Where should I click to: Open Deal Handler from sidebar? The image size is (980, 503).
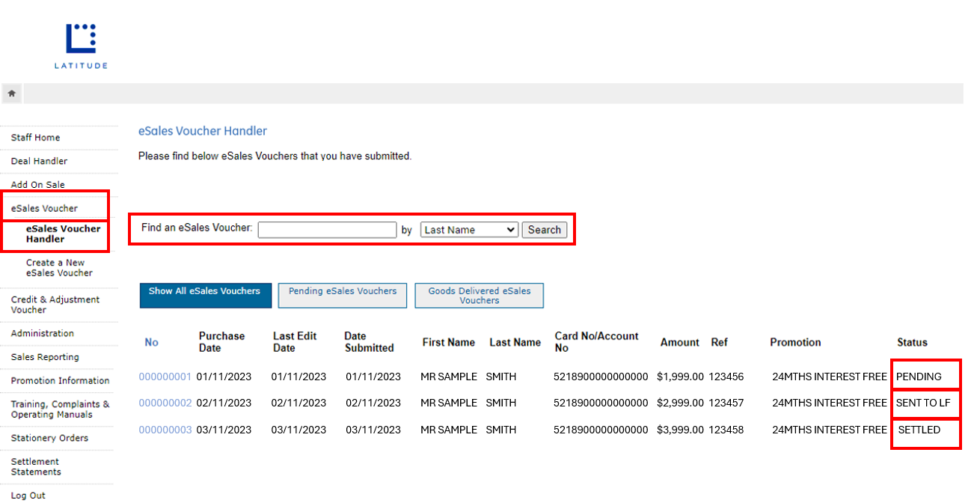click(39, 161)
